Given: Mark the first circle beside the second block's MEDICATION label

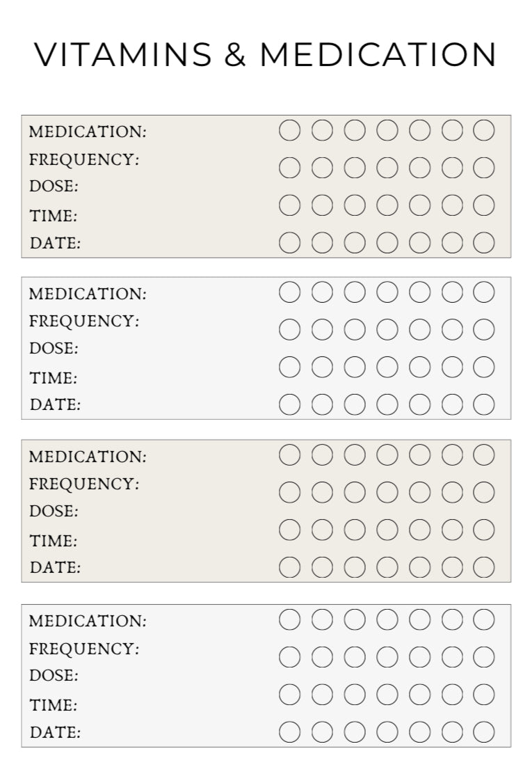Looking at the screenshot, I should 290,292.
